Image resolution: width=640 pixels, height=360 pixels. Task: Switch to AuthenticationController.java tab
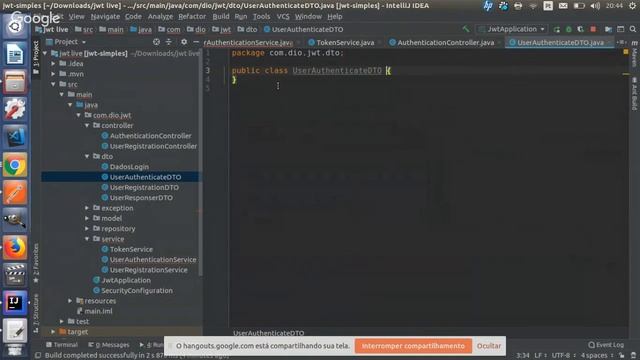(445, 42)
